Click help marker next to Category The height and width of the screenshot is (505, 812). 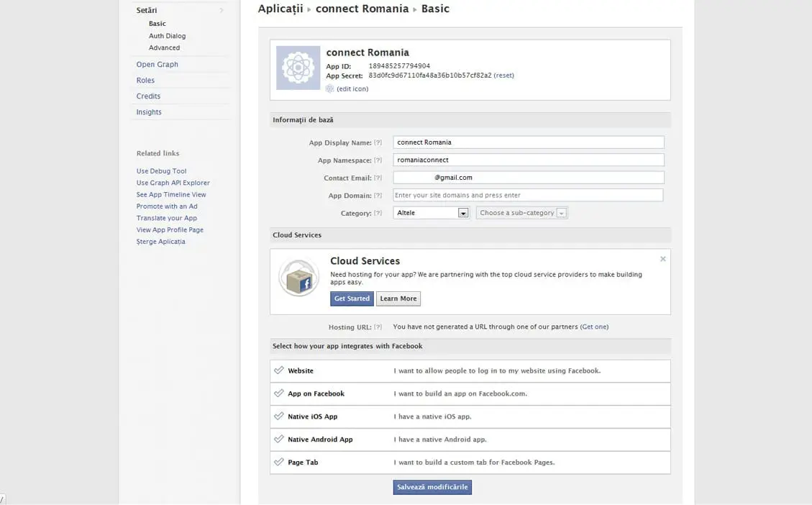tap(378, 213)
